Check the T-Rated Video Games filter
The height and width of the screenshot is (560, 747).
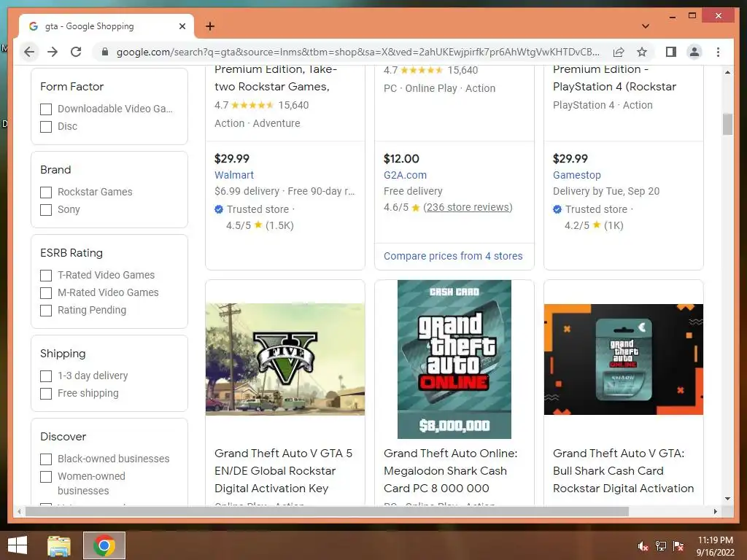point(46,275)
